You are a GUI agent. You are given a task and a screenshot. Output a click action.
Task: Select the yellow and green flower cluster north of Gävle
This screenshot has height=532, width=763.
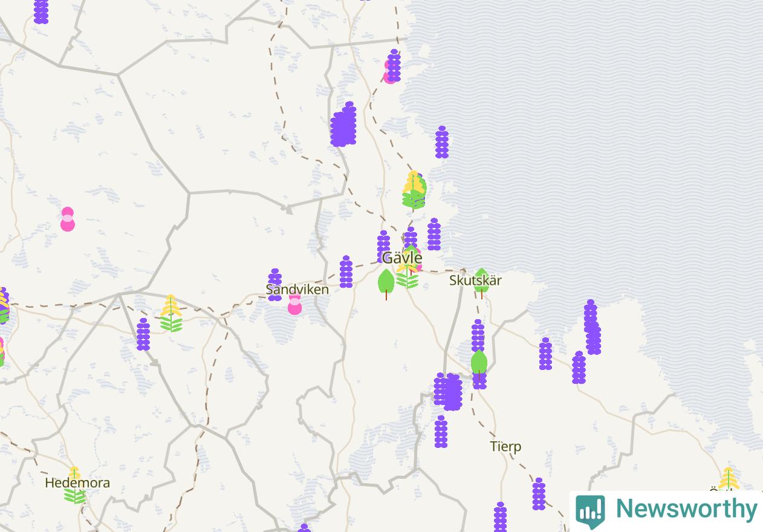pos(414,190)
